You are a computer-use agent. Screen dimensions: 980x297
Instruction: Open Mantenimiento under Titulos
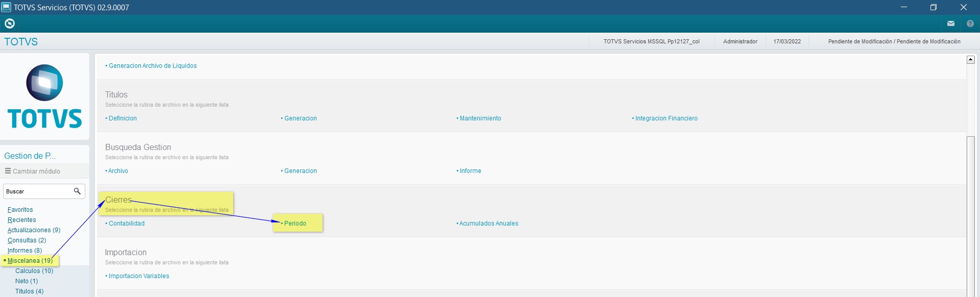[x=480, y=118]
